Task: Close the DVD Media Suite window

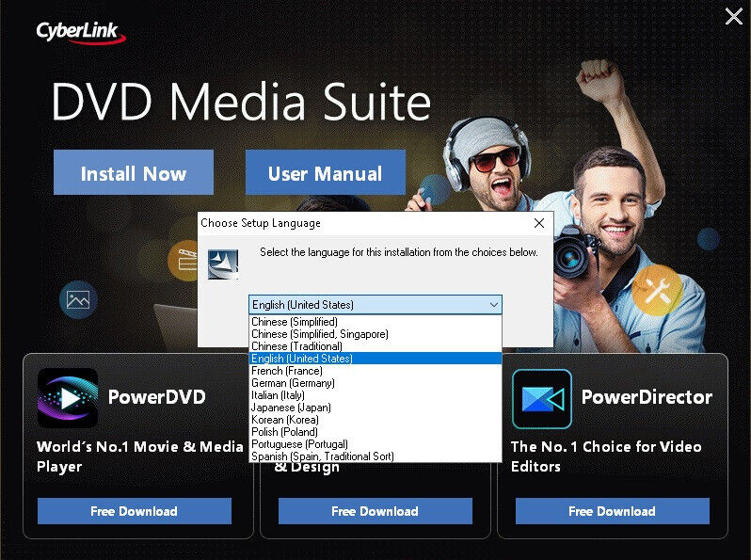Action: [733, 16]
